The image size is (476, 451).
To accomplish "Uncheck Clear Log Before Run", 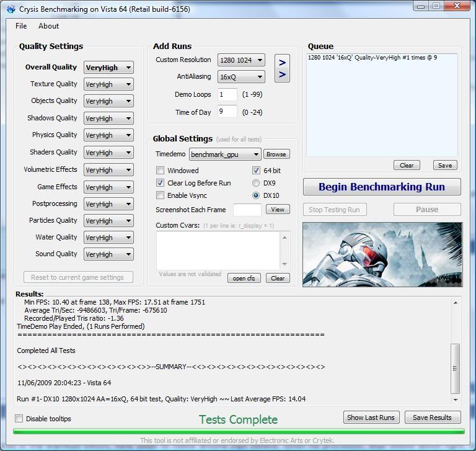I will 161,183.
